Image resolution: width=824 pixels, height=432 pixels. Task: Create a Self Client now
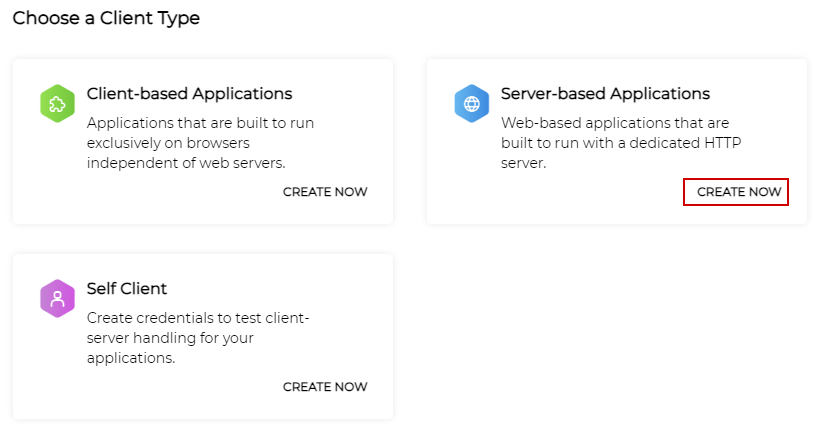point(325,387)
